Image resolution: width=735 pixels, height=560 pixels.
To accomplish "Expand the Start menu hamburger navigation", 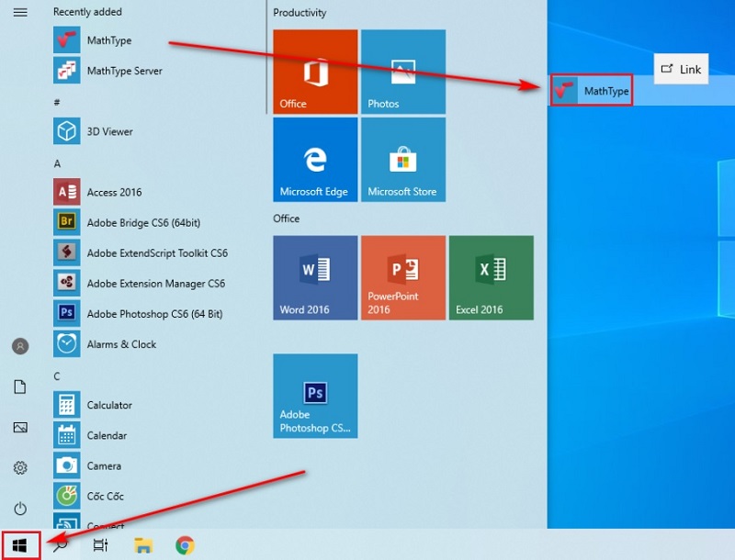I will pos(20,13).
